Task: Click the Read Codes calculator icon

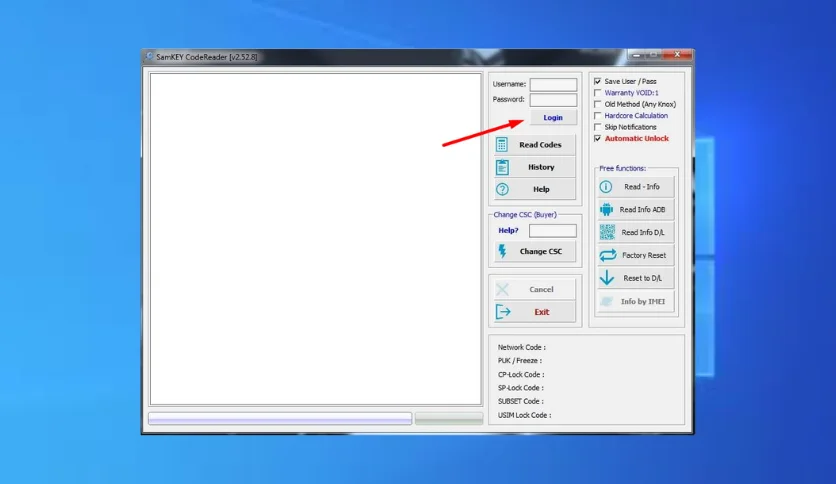Action: coord(502,144)
